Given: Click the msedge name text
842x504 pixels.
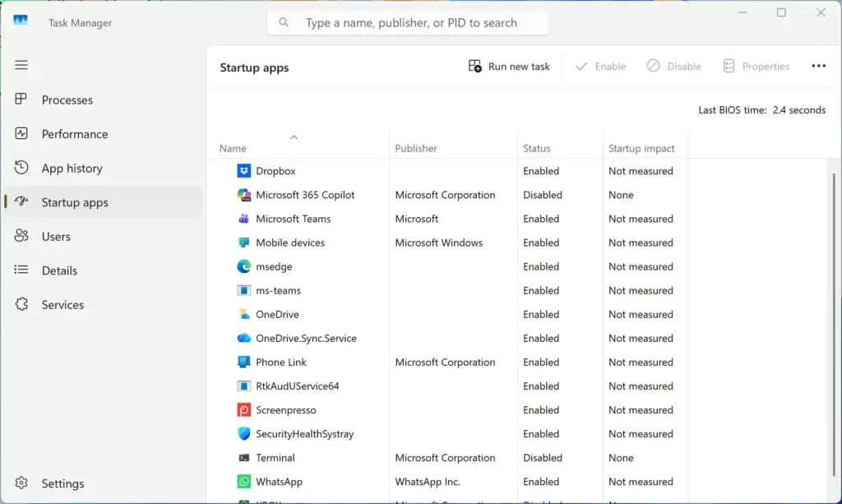Looking at the screenshot, I should click(274, 266).
